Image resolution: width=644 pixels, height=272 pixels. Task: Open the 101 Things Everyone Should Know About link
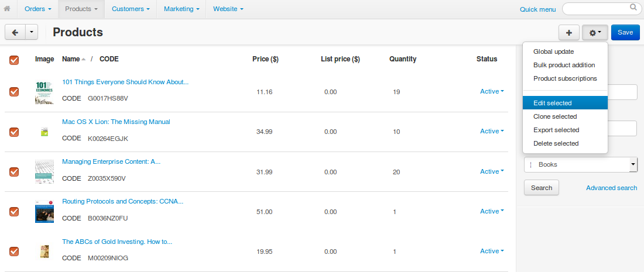[x=125, y=82]
